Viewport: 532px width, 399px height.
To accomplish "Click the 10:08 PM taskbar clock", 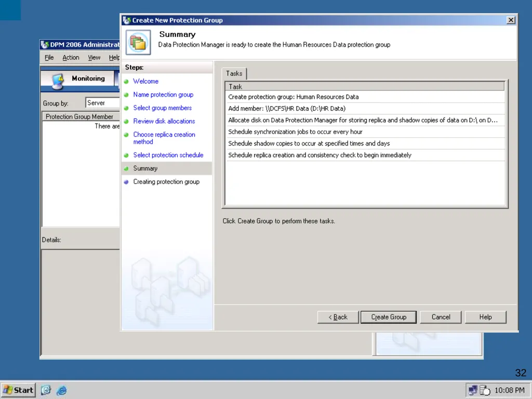I will pyautogui.click(x=509, y=390).
